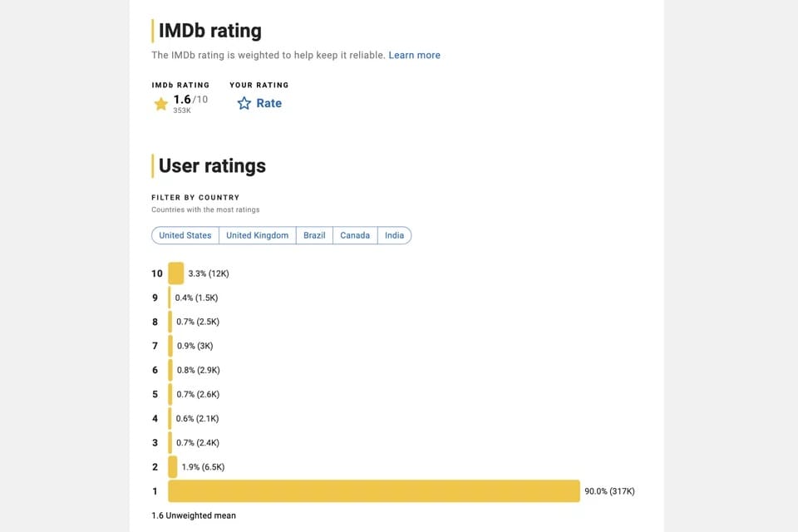Filter ratings by United States
The height and width of the screenshot is (532, 798).
[x=185, y=235]
